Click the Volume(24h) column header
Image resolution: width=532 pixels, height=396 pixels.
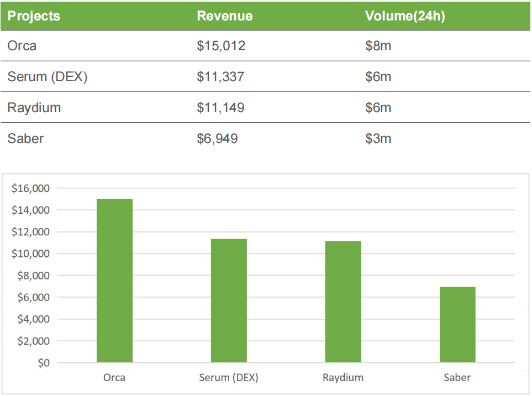(405, 16)
